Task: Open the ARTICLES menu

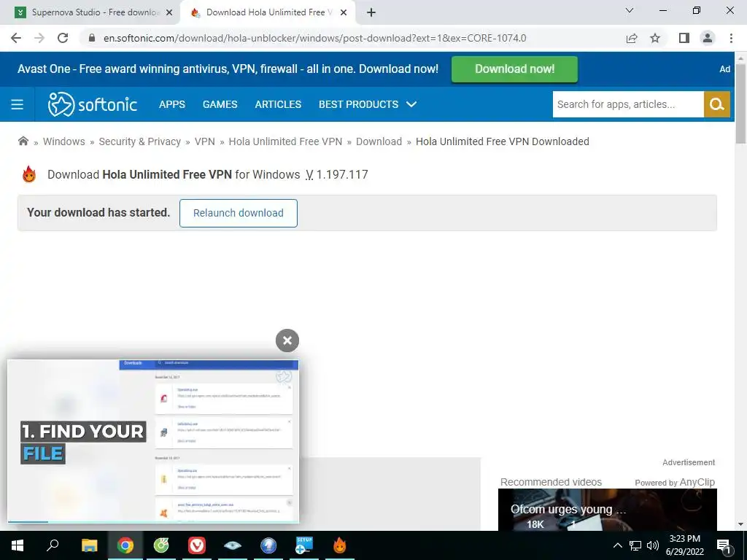Action: coord(278,104)
